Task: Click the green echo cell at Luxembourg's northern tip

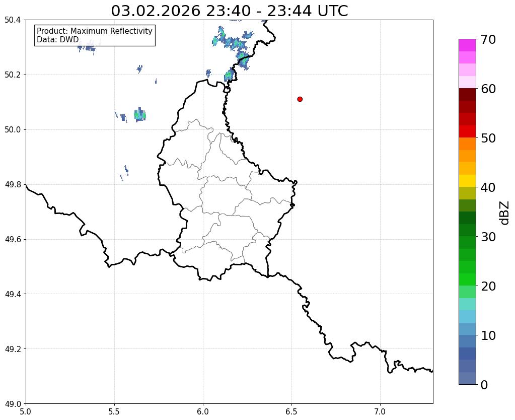Action: coord(229,75)
